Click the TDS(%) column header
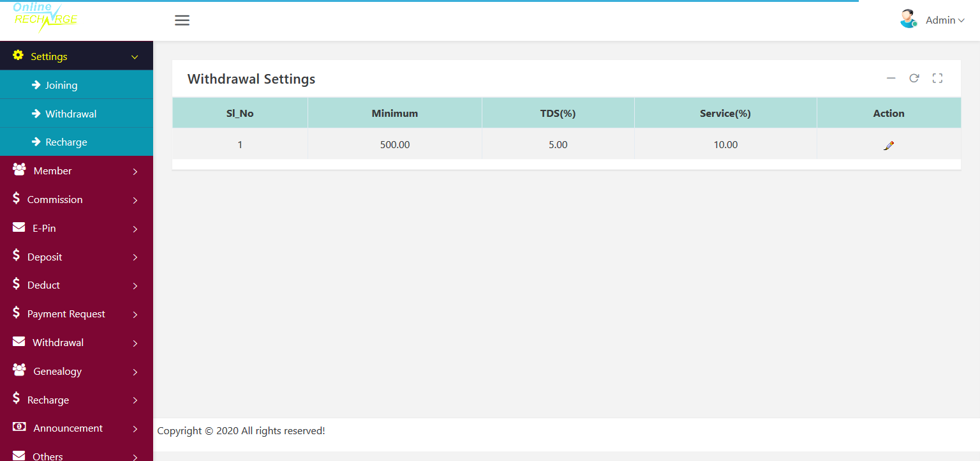980x461 pixels. (558, 113)
